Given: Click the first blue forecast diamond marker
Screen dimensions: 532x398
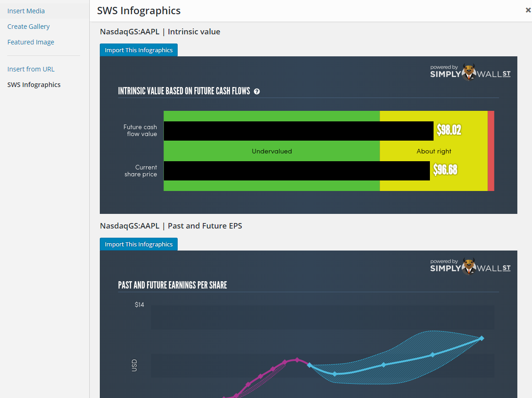Looking at the screenshot, I should pos(309,365).
